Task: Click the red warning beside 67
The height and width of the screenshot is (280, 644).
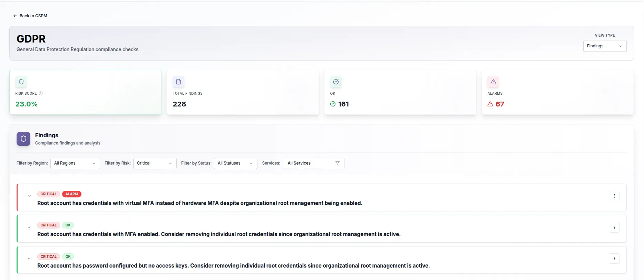Action: pyautogui.click(x=490, y=104)
